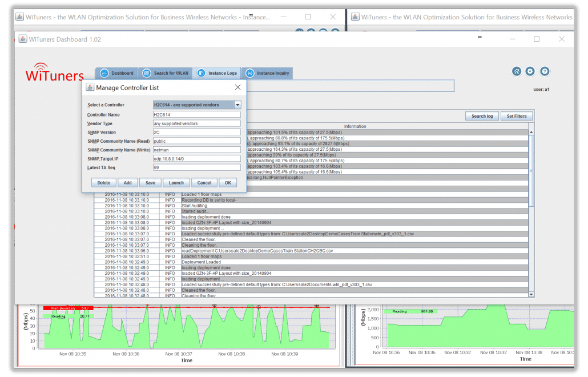Select the SNMP Community Name (Read) field
The width and height of the screenshot is (588, 377).
[x=197, y=141]
